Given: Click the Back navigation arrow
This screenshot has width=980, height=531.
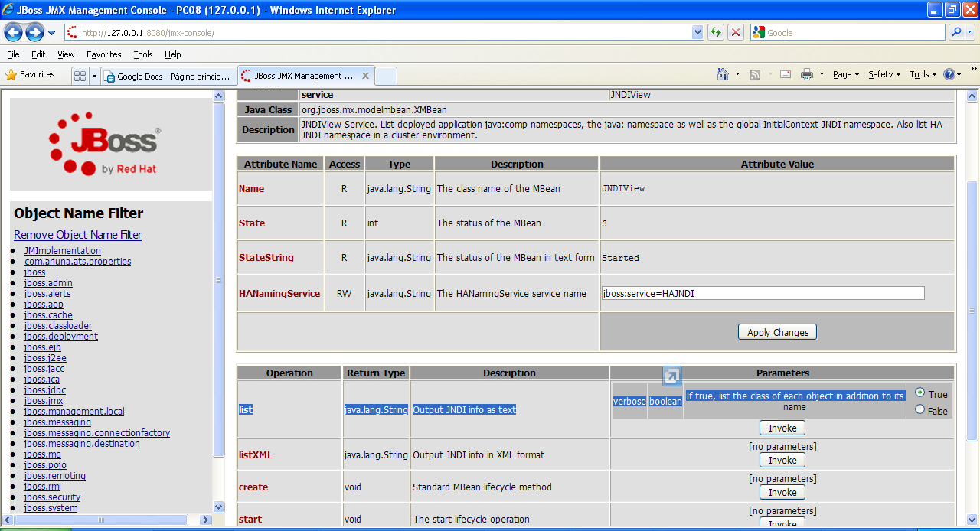Looking at the screenshot, I should tap(13, 31).
